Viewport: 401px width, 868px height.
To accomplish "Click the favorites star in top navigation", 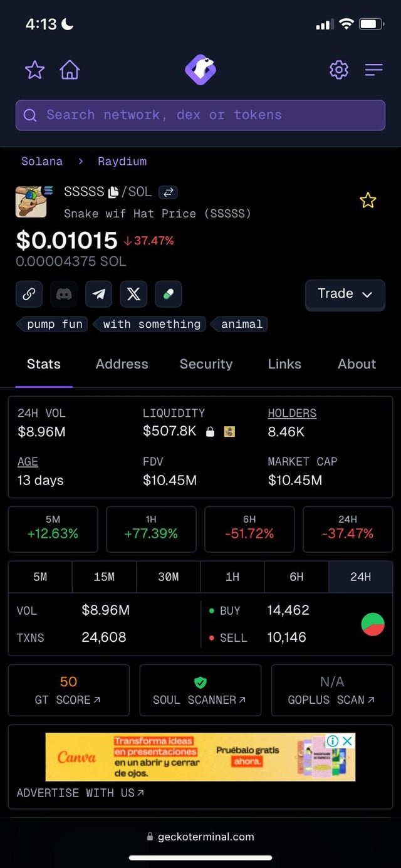I will pyautogui.click(x=34, y=70).
